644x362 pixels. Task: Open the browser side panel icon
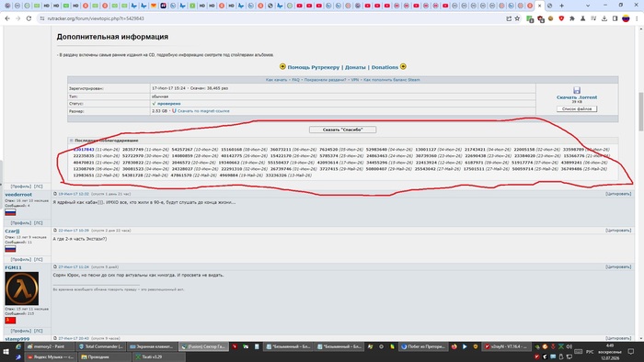(x=615, y=18)
